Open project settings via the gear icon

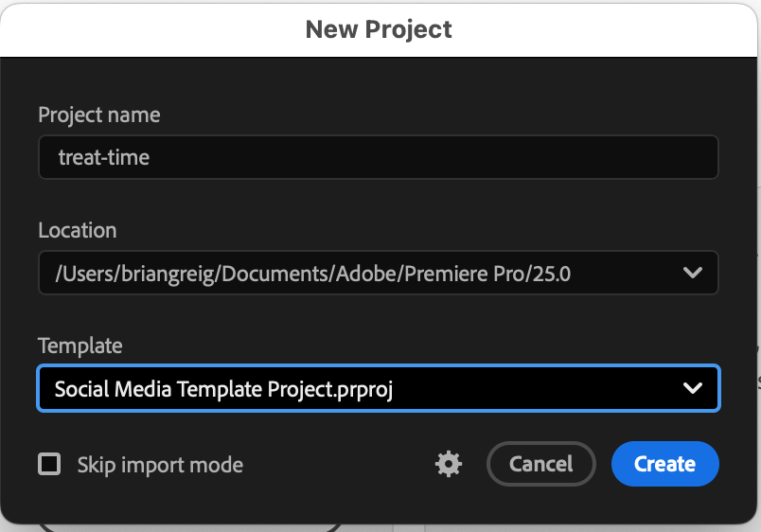click(x=448, y=464)
